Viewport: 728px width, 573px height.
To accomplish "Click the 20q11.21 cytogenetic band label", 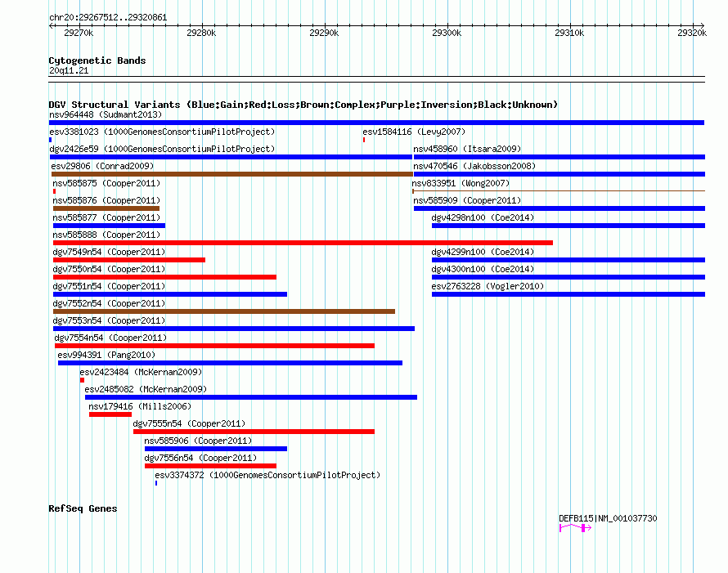I will pos(69,70).
